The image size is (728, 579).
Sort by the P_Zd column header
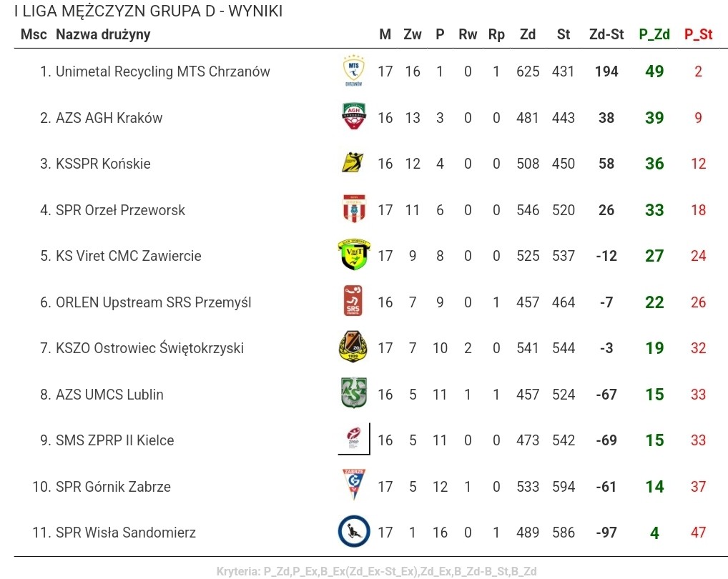[x=654, y=34]
